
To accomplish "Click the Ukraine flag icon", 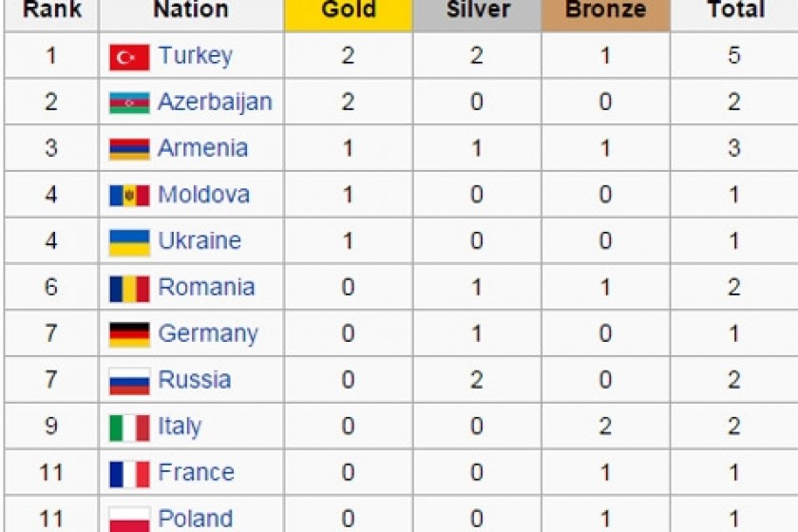I will 129,242.
